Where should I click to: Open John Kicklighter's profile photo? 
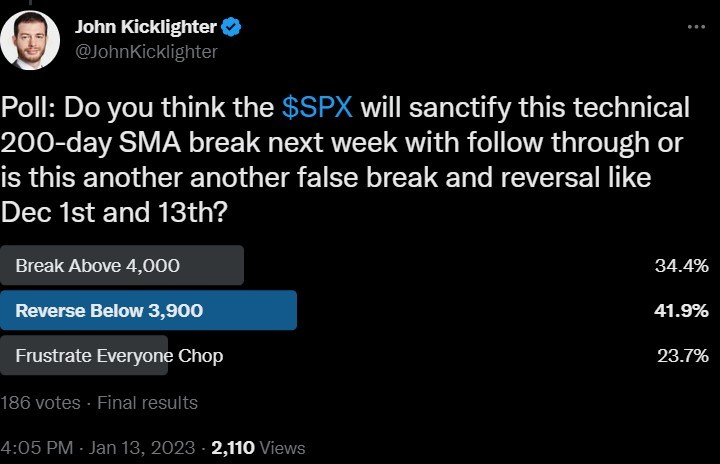[30, 40]
